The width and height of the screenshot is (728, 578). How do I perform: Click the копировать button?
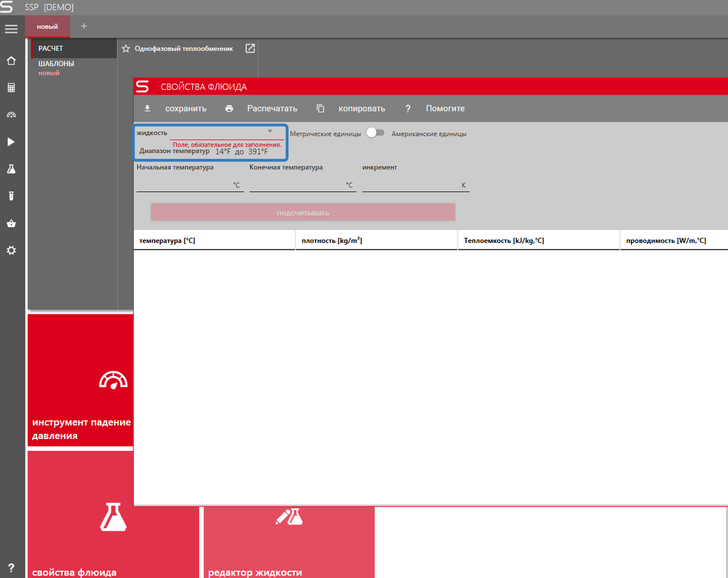(362, 109)
